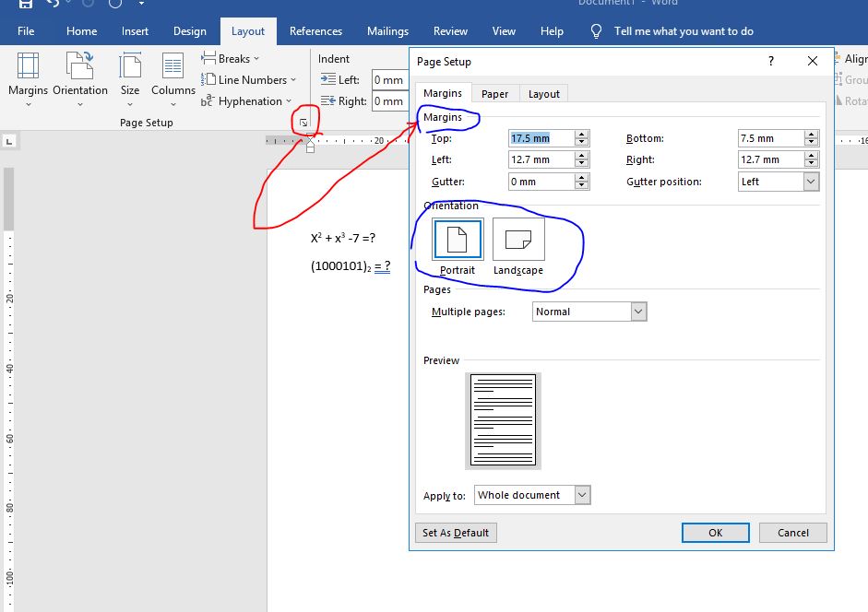Open the Breaks dropdown
The height and width of the screenshot is (612, 868).
click(x=232, y=58)
